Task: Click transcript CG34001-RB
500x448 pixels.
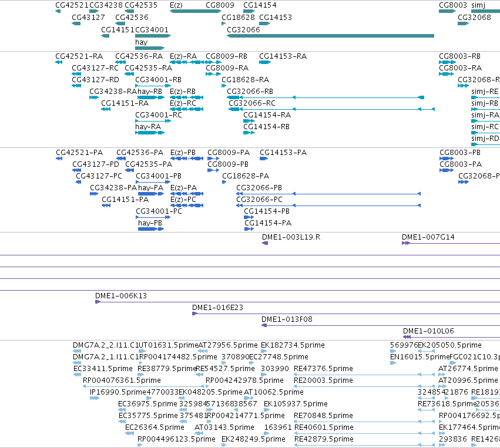Action: (153, 86)
